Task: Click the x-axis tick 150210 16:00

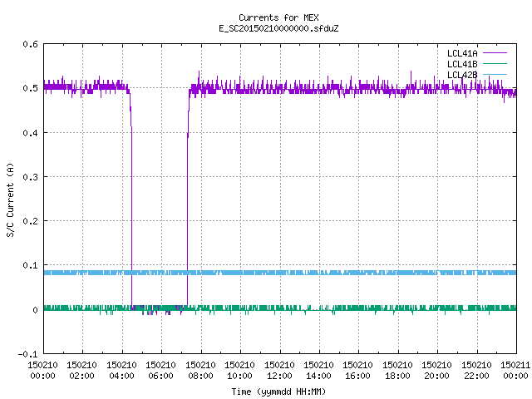Action: 358,371
